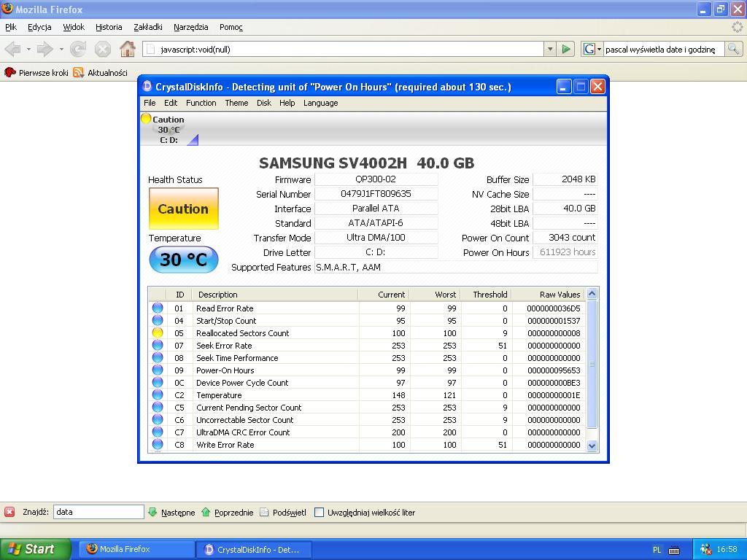Open the Forward button history dropdown arrow

coord(61,49)
